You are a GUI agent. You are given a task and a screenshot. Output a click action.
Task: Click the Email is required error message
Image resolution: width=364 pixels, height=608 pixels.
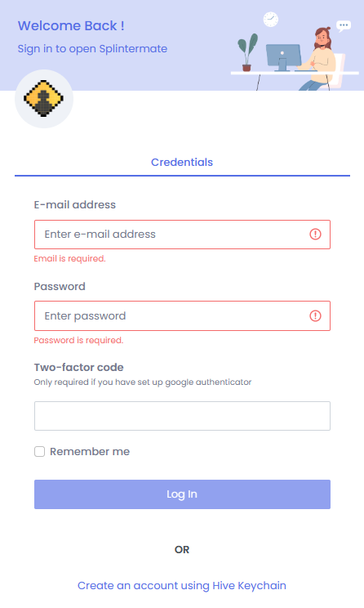(x=69, y=258)
